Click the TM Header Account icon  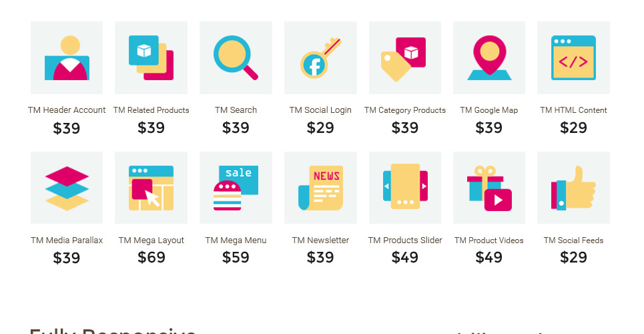click(x=67, y=57)
